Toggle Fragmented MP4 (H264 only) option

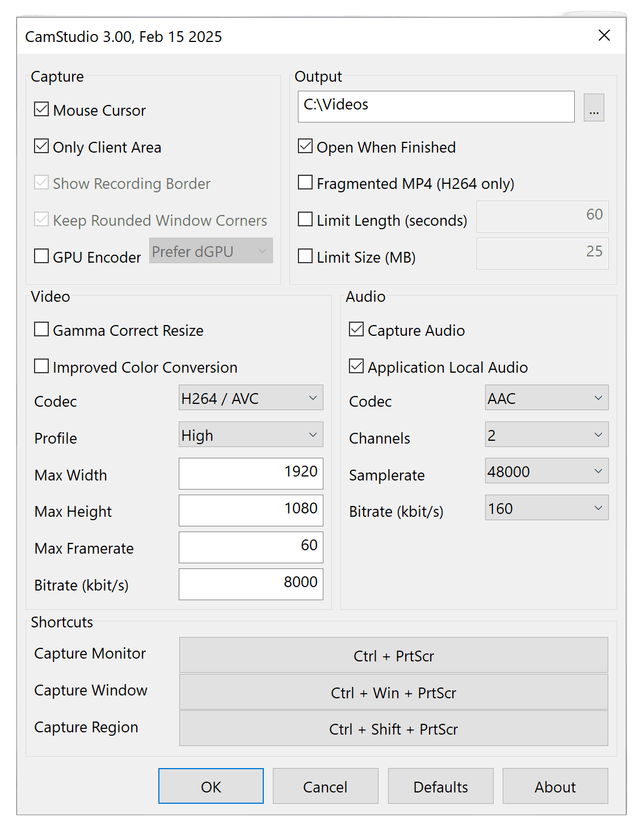[305, 183]
